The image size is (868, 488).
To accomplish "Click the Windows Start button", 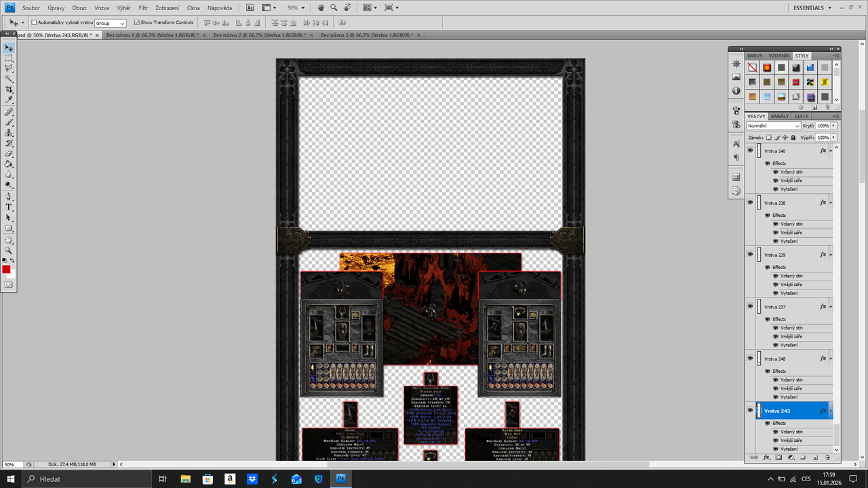I will point(11,479).
